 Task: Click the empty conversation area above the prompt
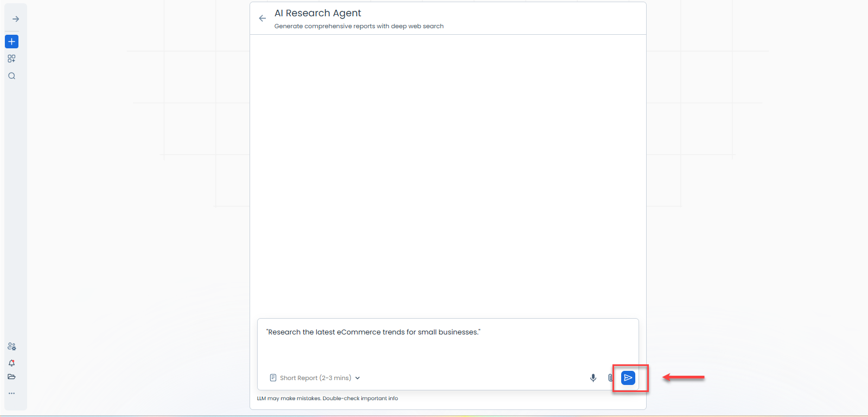click(448, 176)
